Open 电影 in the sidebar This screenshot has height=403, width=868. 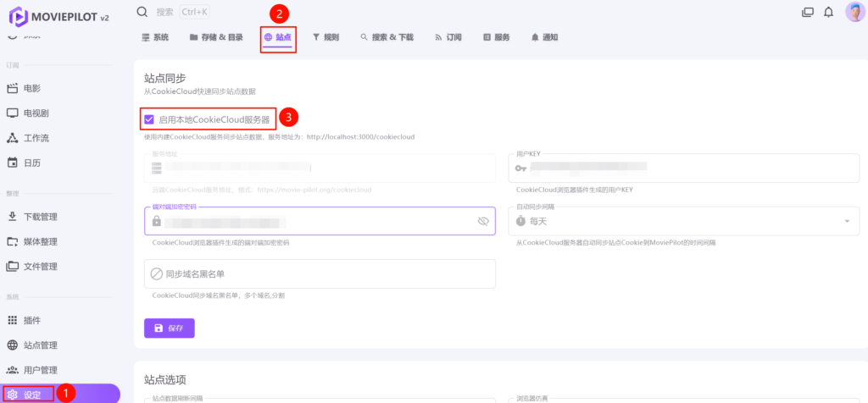[32, 88]
